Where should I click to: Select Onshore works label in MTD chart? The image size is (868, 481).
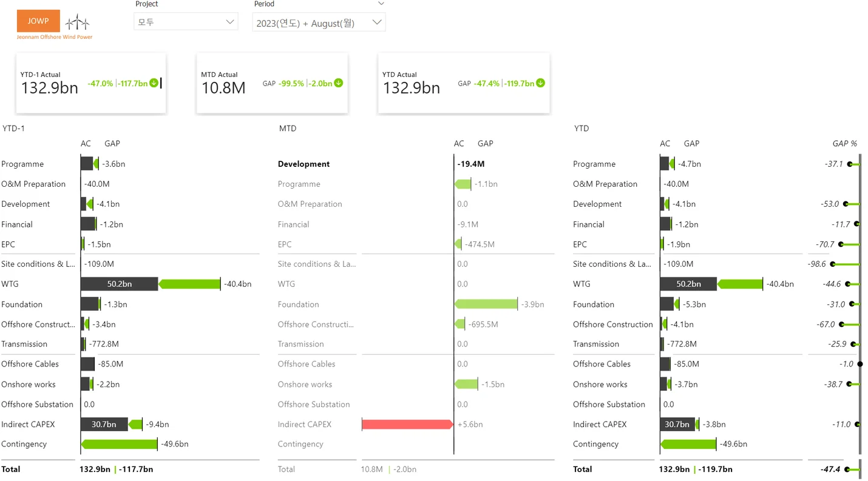point(305,384)
